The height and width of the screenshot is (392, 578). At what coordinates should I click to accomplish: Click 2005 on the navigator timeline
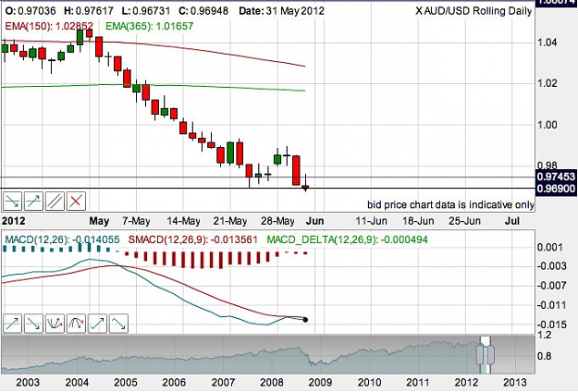[126, 382]
